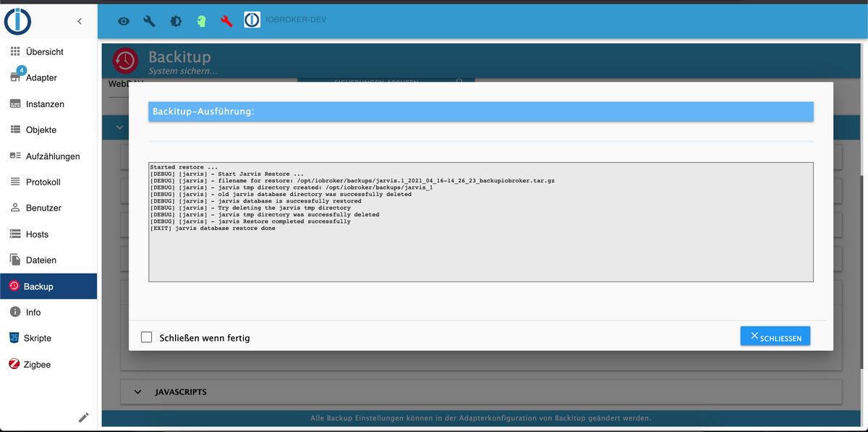This screenshot has width=868, height=432.
Task: Expand the Javascripts section
Action: [x=481, y=391]
